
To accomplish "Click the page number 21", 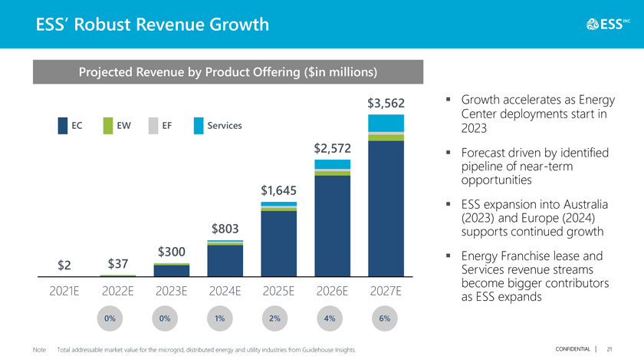I will (x=609, y=349).
